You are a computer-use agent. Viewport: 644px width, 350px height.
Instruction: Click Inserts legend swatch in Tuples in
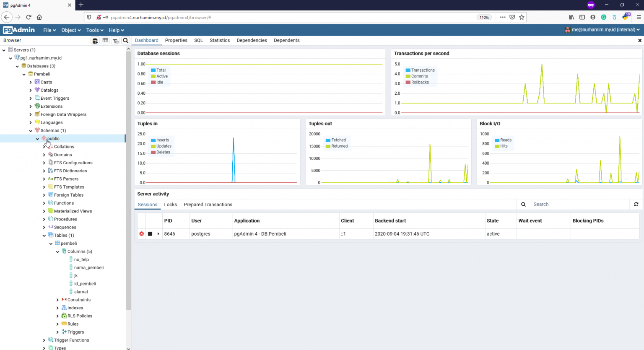click(x=153, y=140)
